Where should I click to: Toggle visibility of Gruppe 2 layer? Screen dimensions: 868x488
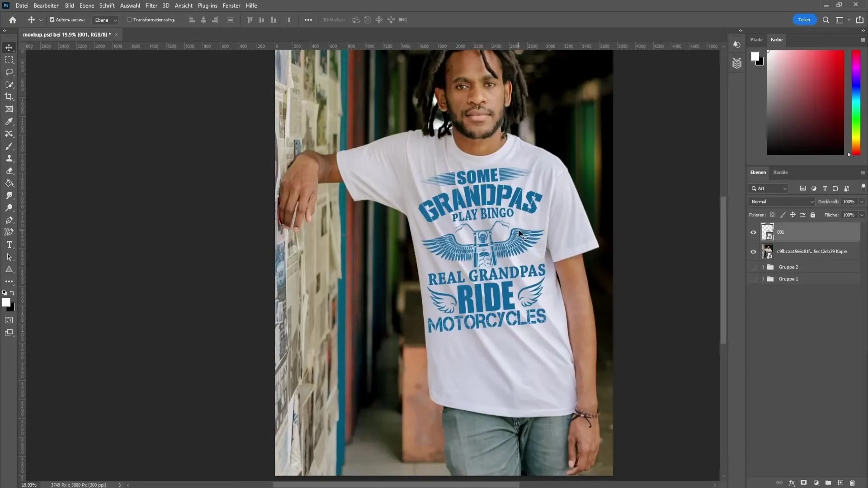coord(753,267)
